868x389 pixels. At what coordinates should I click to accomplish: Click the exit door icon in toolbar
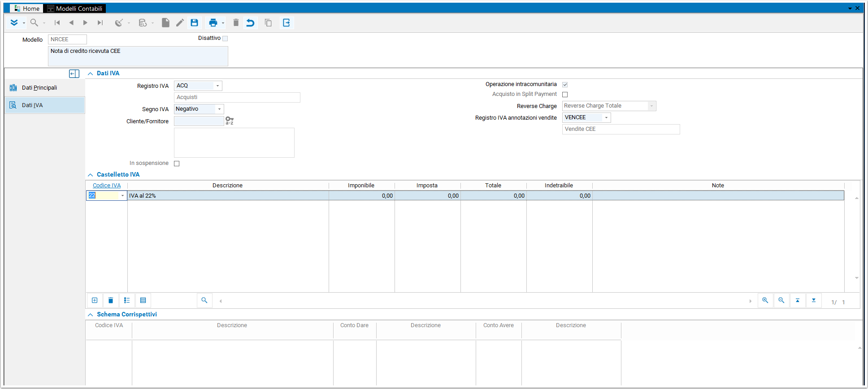coord(286,23)
